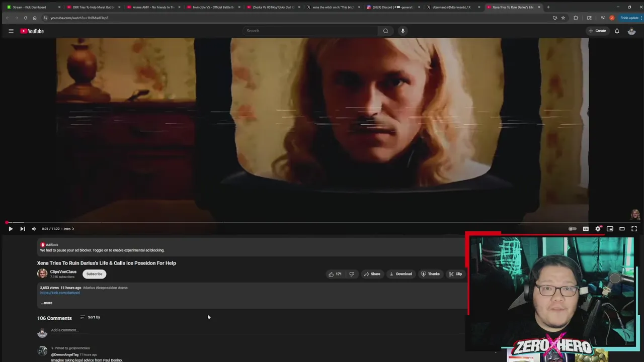Open the browser extensions puzzle icon
Image resolution: width=644 pixels, height=362 pixels.
pos(576,18)
